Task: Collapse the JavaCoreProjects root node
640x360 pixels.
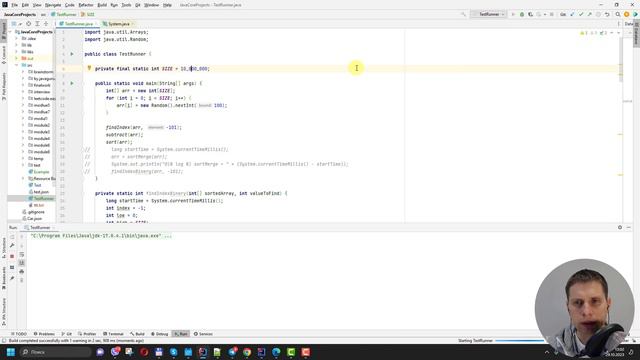Action: [x=10, y=32]
